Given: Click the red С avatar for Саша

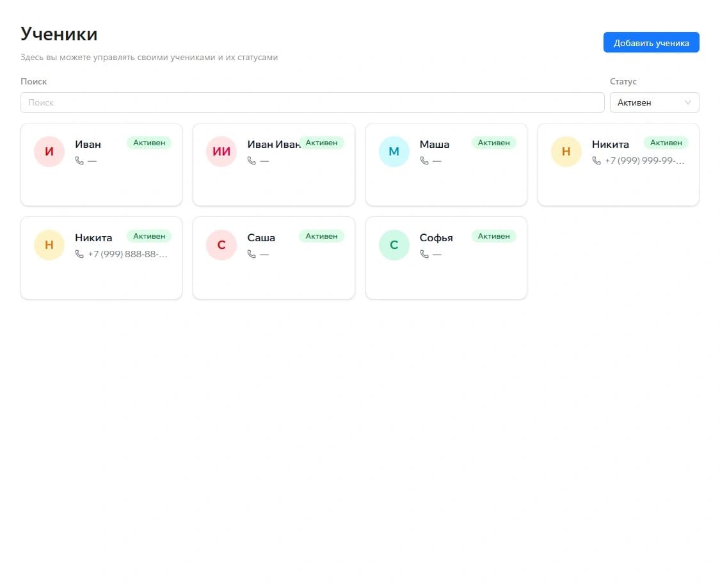Looking at the screenshot, I should coord(221,244).
